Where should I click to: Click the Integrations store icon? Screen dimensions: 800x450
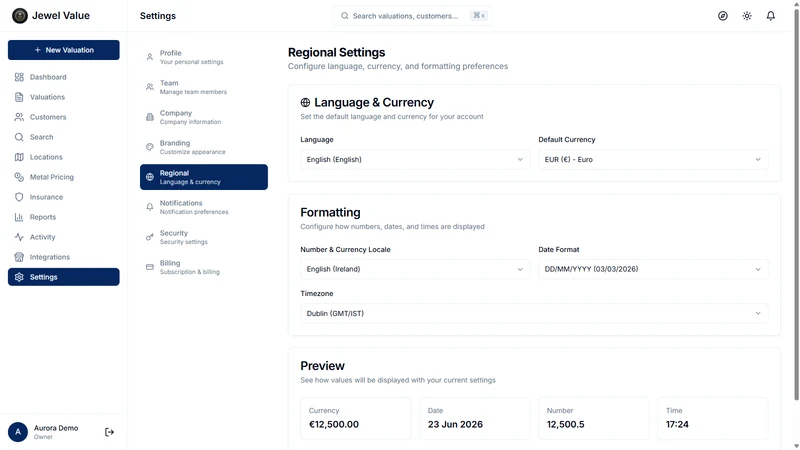click(19, 257)
